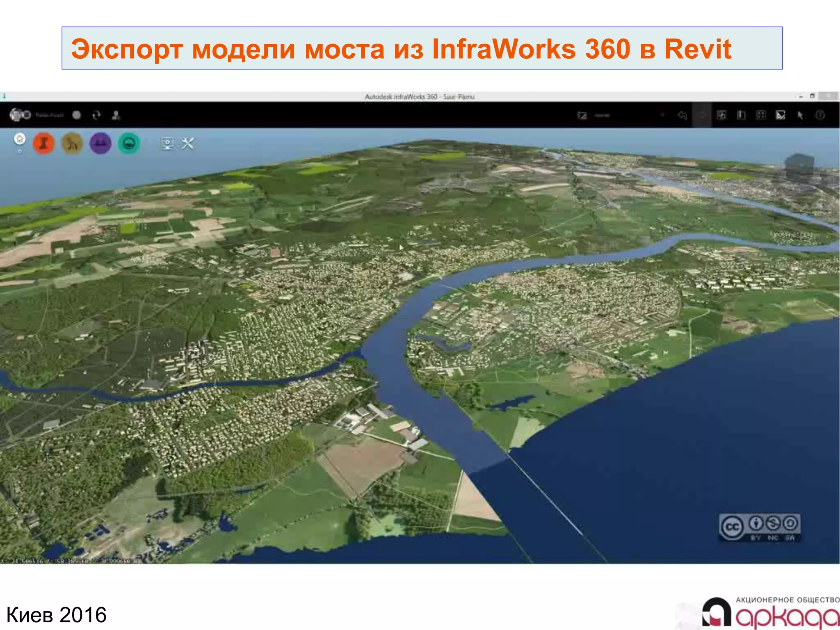Click the small dot beneath the home button
The height and width of the screenshot is (630, 840).
(20, 152)
